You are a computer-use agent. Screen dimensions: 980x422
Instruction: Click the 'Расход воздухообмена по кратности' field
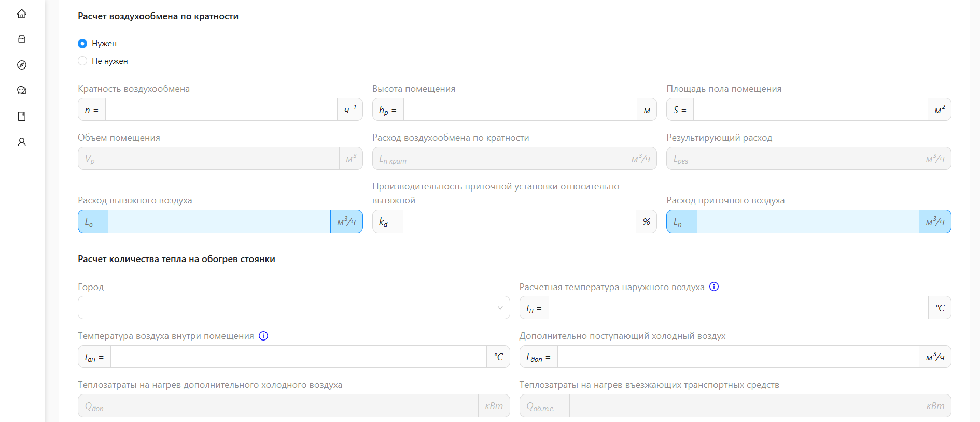tap(523, 158)
